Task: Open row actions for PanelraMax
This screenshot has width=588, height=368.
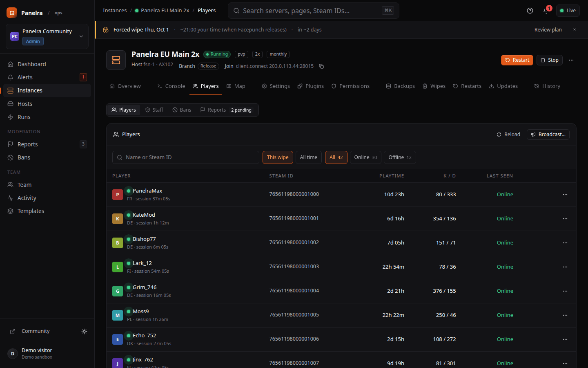Action: point(565,195)
